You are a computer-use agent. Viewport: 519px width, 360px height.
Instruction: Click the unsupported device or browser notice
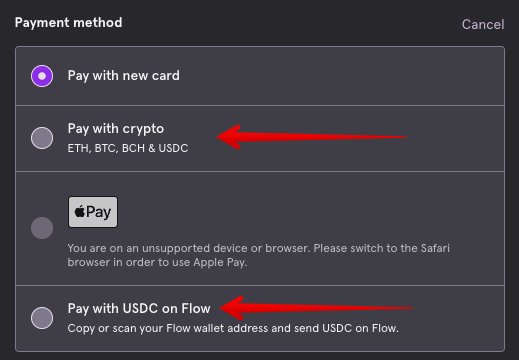tap(259, 255)
